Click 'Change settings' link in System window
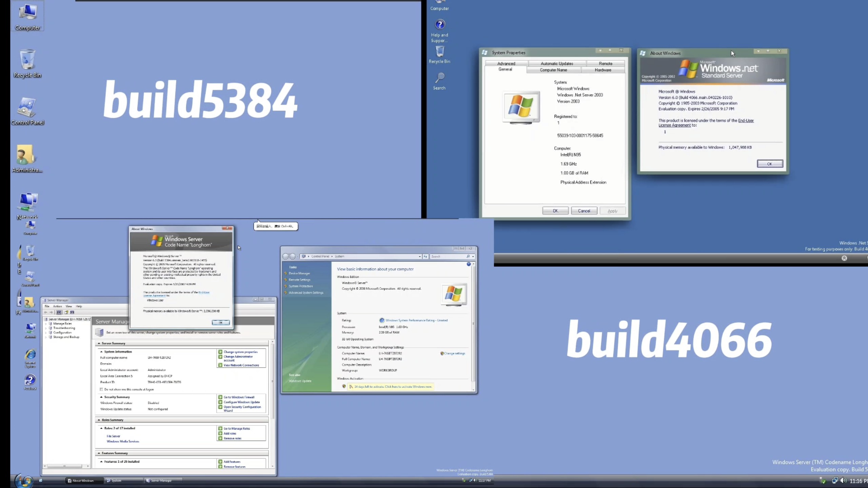This screenshot has width=868, height=488. click(x=454, y=353)
